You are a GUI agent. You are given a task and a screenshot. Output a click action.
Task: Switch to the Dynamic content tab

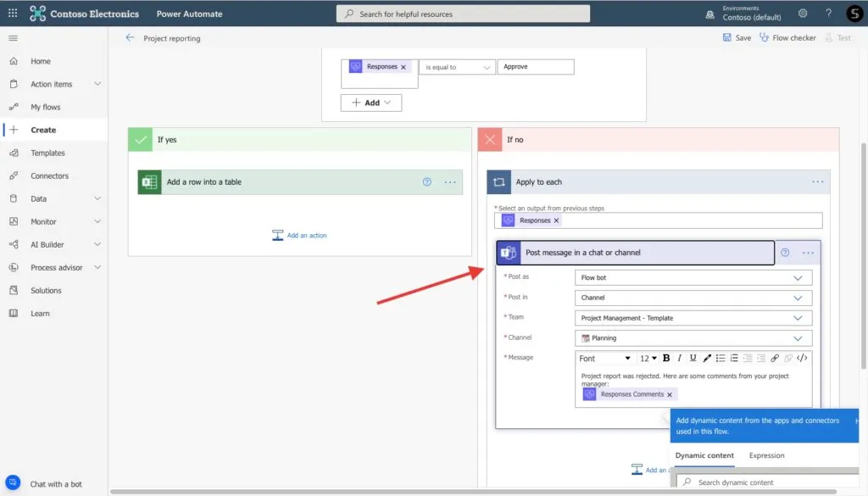704,455
